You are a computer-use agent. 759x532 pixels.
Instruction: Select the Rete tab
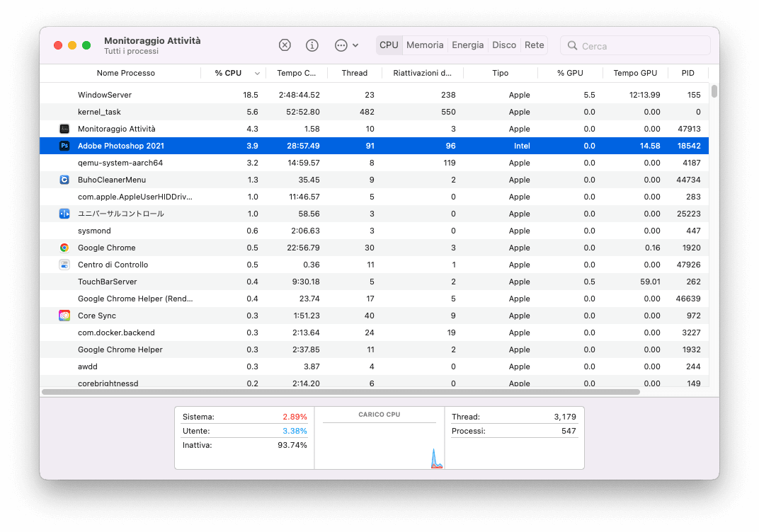click(534, 45)
